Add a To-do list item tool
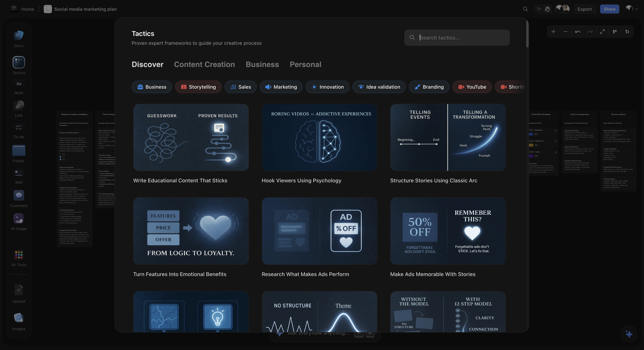 pos(19,127)
